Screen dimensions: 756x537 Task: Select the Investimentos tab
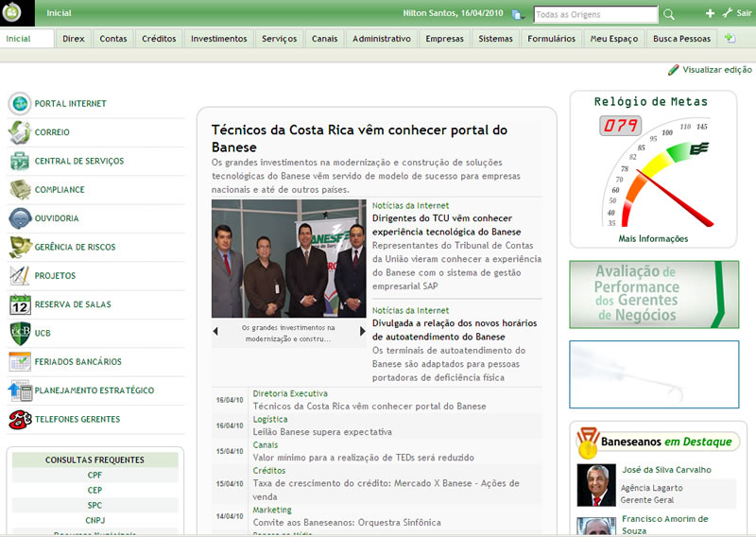(219, 39)
